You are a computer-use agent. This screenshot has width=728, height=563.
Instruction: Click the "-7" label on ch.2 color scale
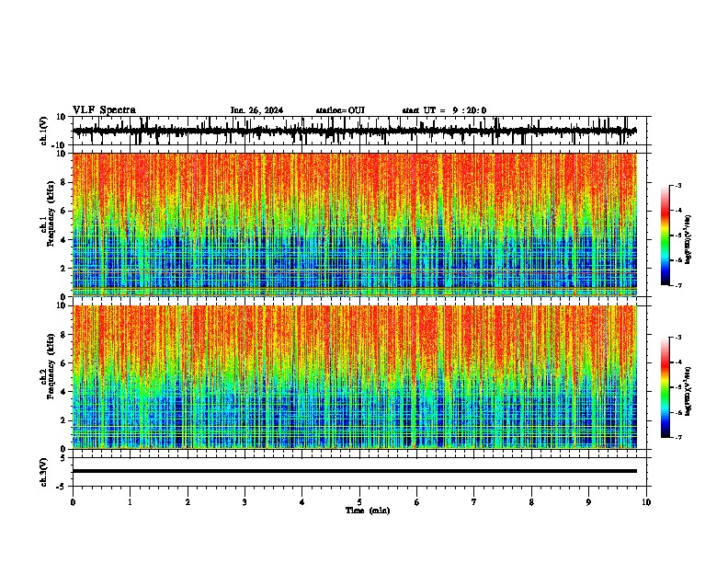677,437
